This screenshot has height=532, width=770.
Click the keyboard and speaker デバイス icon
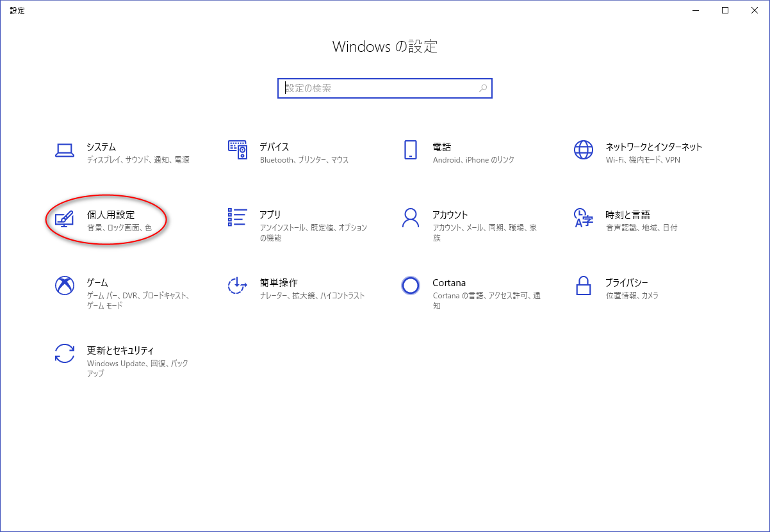coord(238,150)
